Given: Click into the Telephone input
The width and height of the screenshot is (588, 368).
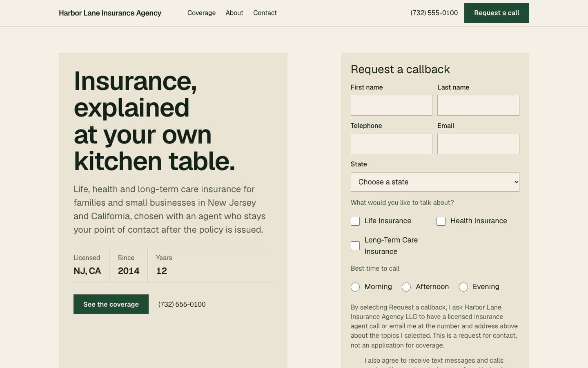Looking at the screenshot, I should 392,144.
